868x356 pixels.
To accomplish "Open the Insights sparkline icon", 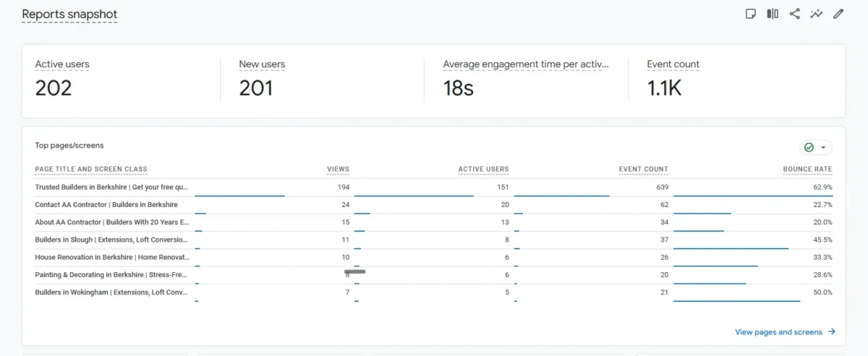I will tap(817, 14).
